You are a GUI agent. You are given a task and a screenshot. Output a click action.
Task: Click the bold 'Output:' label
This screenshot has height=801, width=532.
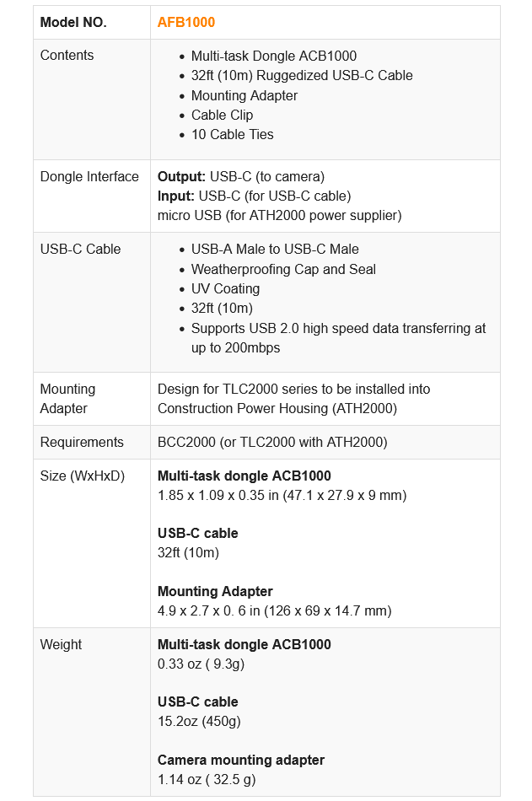pyautogui.click(x=181, y=176)
